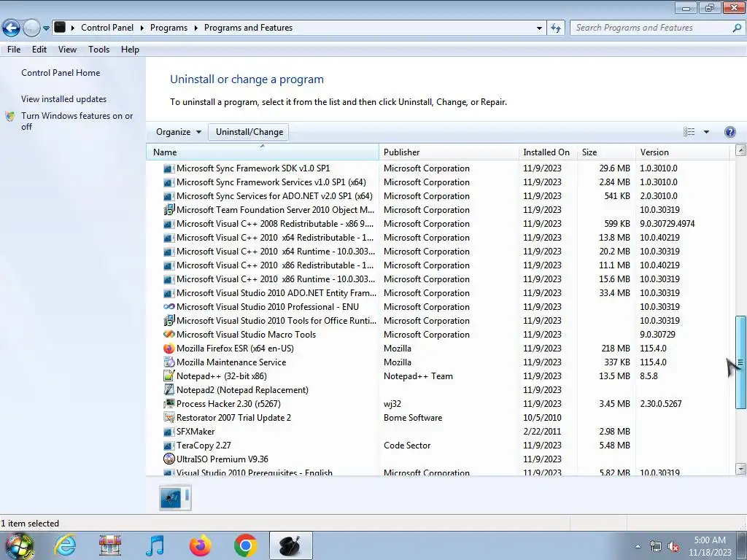Open the Tools menu
747x560 pixels.
coord(98,50)
